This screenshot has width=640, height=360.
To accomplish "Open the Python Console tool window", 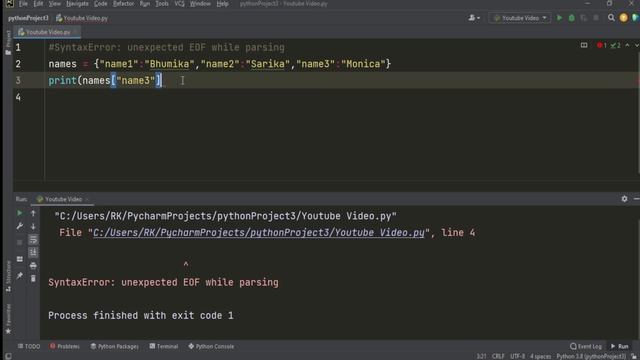I will [x=211, y=346].
